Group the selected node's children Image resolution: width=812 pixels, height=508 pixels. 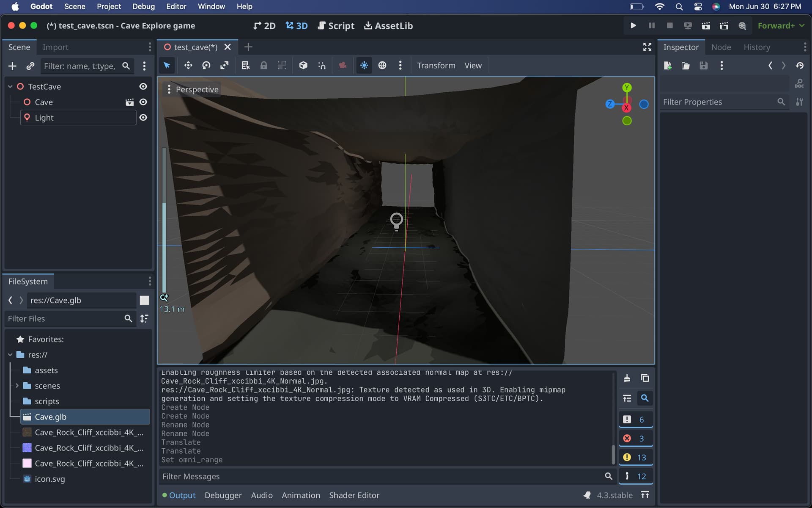click(282, 65)
